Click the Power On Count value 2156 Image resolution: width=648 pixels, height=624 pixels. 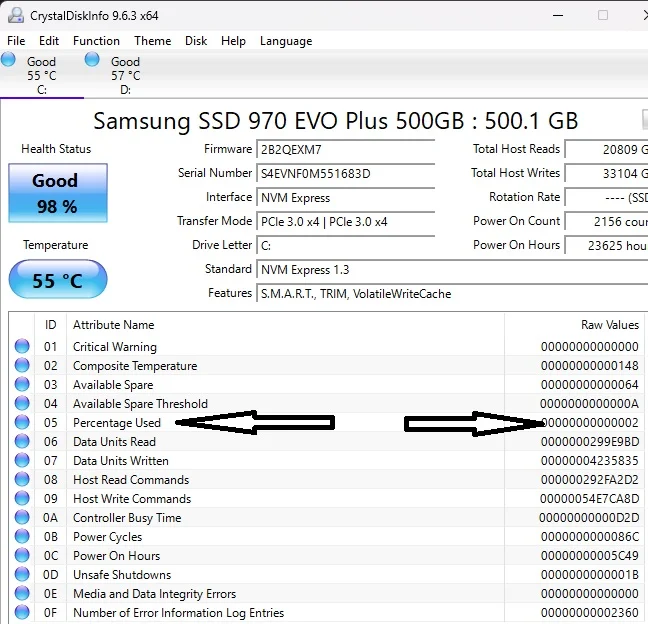pyautogui.click(x=606, y=221)
